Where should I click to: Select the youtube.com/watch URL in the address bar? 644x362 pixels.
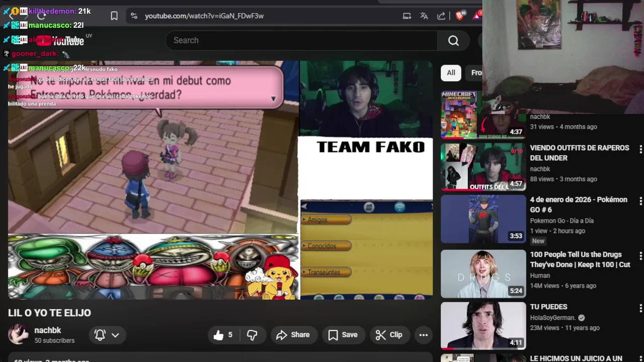click(204, 16)
